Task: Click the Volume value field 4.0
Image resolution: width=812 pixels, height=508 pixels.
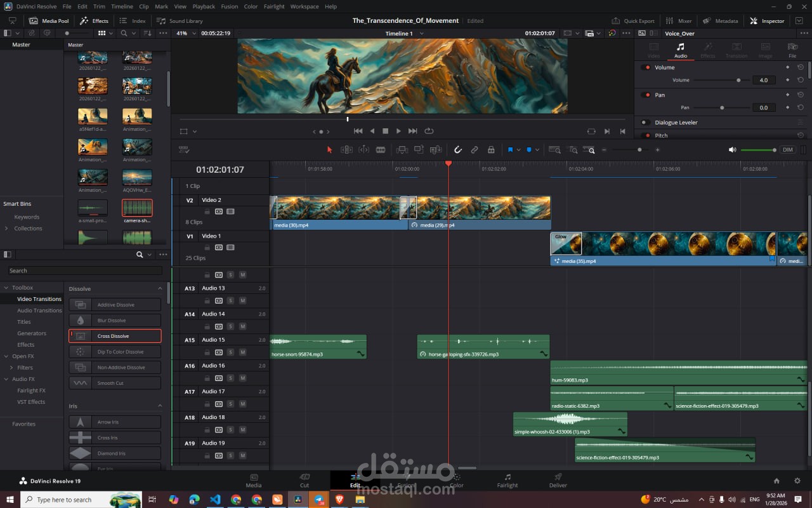Action: click(764, 80)
